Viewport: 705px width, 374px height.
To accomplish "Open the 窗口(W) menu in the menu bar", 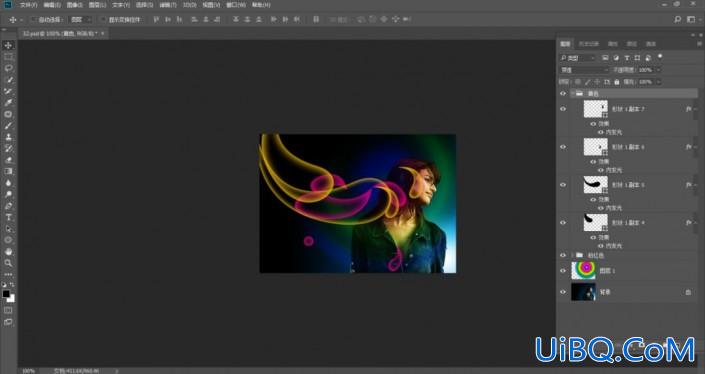I will click(x=236, y=5).
